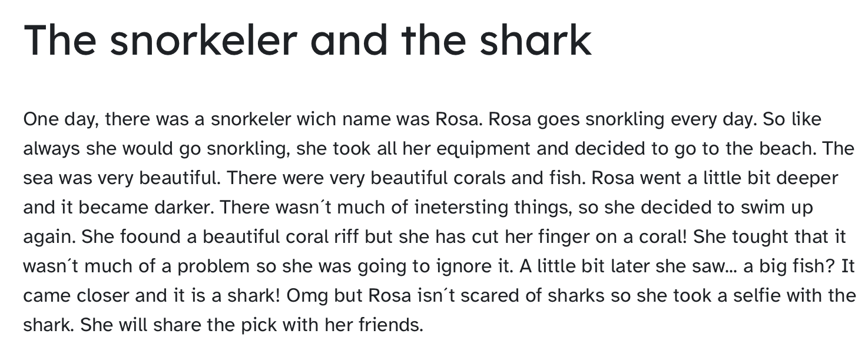Click on the word "problem"
The height and width of the screenshot is (347, 868).
[x=213, y=266]
